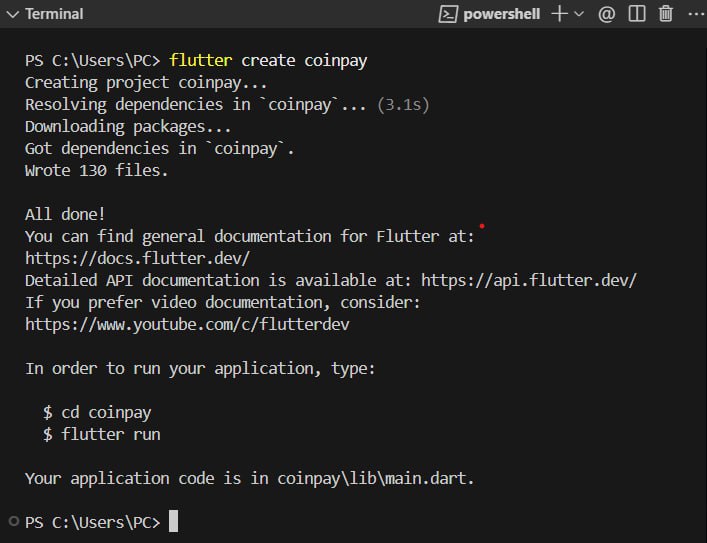
Task: Click the '(3.1s)' timing text
Action: 403,105
